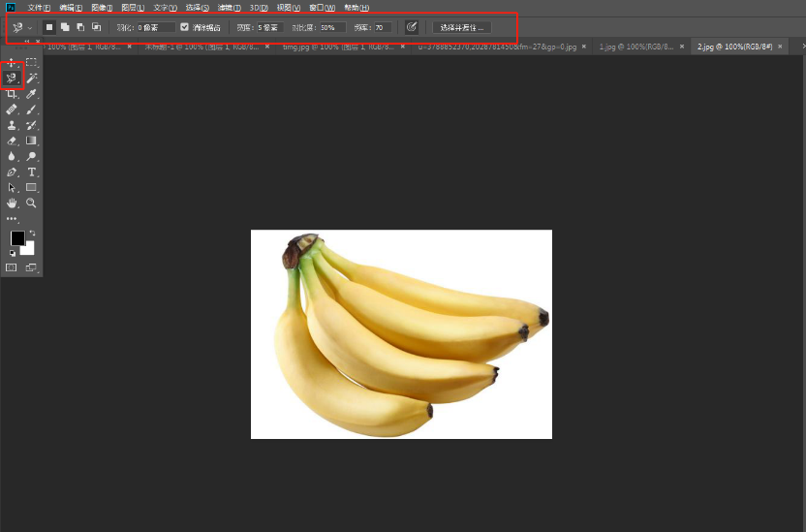Image resolution: width=806 pixels, height=532 pixels.
Task: Expand the document tabs overflow arrow
Action: click(x=803, y=47)
